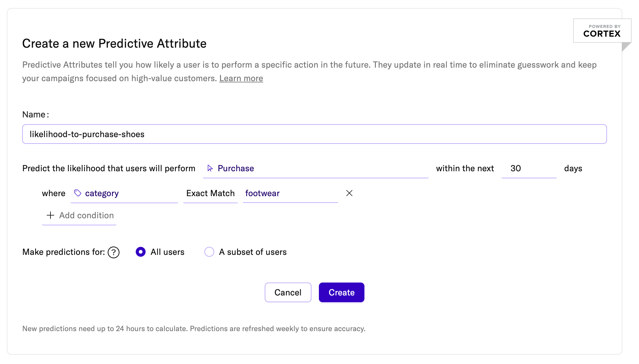Select A subset of users option

coord(209,252)
